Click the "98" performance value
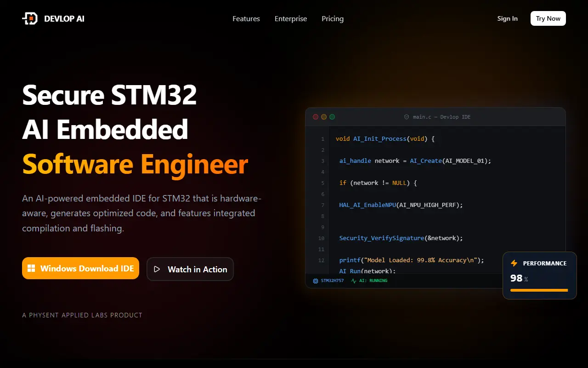Screen dimensions: 588x368 click(x=516, y=278)
